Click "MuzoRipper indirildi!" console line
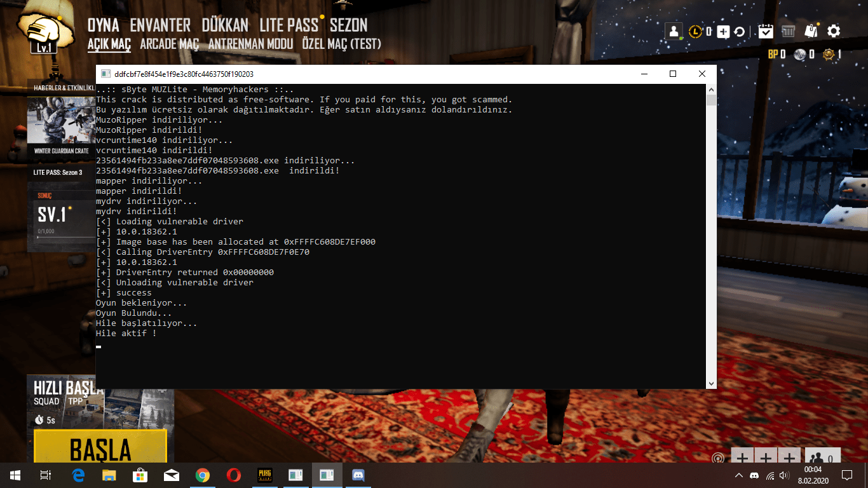The width and height of the screenshot is (868, 488). pos(149,130)
